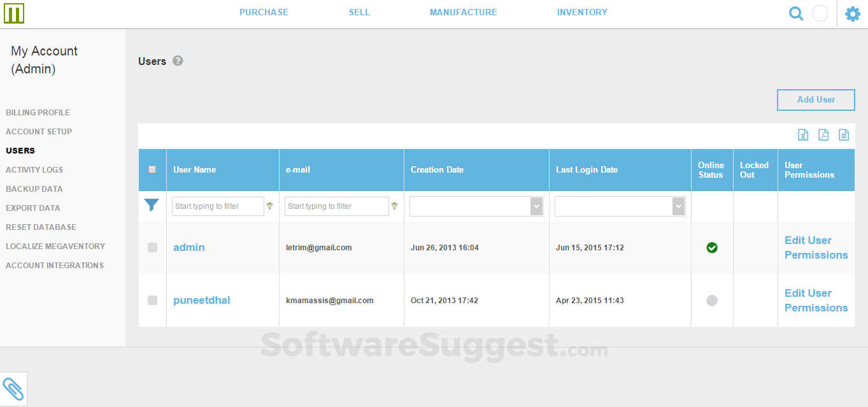Screen dimensions: 868x407
Task: Open the SELL menu
Action: [359, 12]
